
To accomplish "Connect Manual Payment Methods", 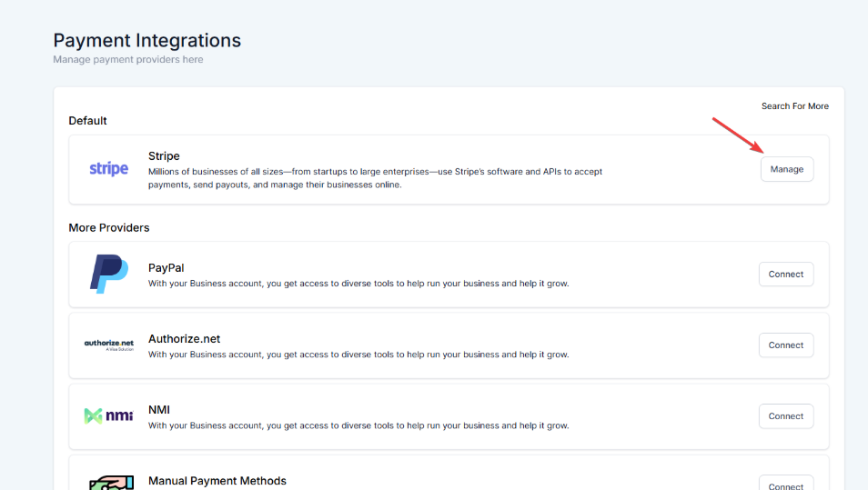I will coord(785,485).
